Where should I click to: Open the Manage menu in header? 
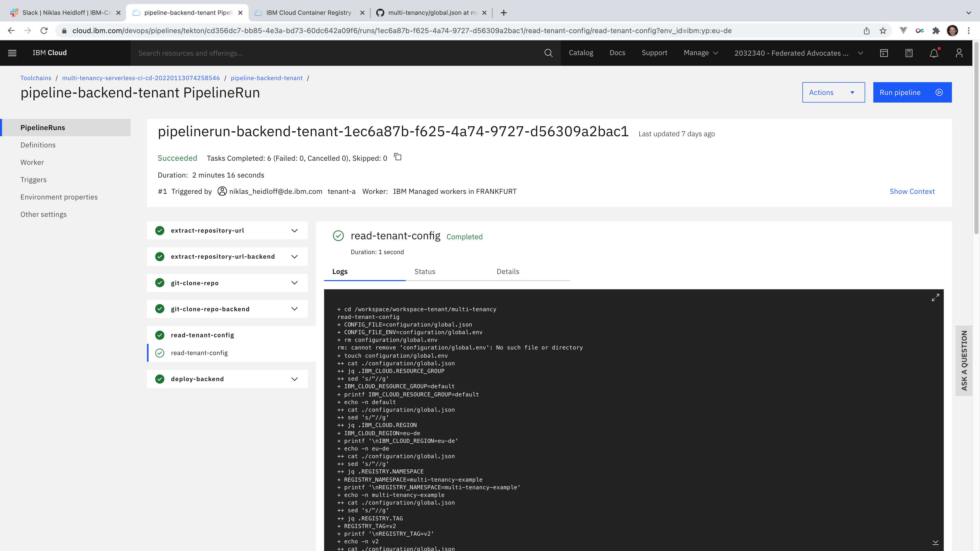coord(700,53)
